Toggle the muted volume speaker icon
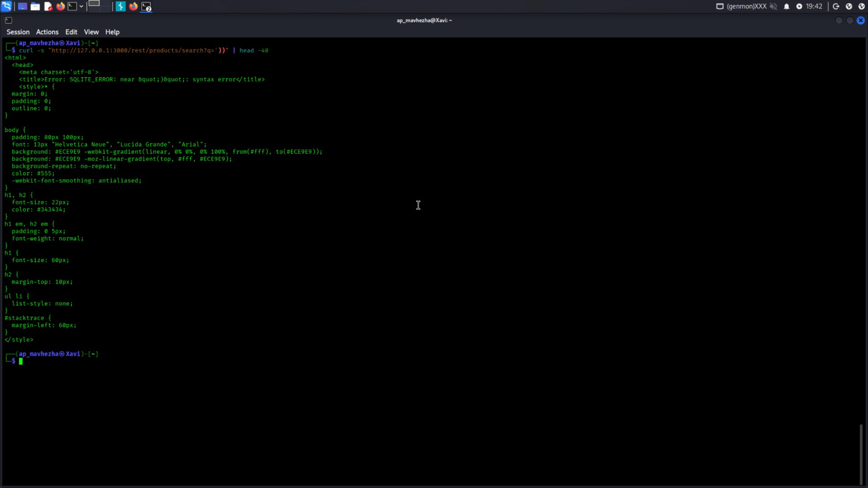 coord(773,6)
